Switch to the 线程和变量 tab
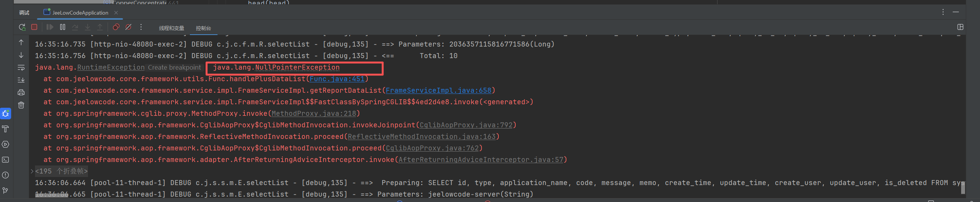 click(171, 28)
